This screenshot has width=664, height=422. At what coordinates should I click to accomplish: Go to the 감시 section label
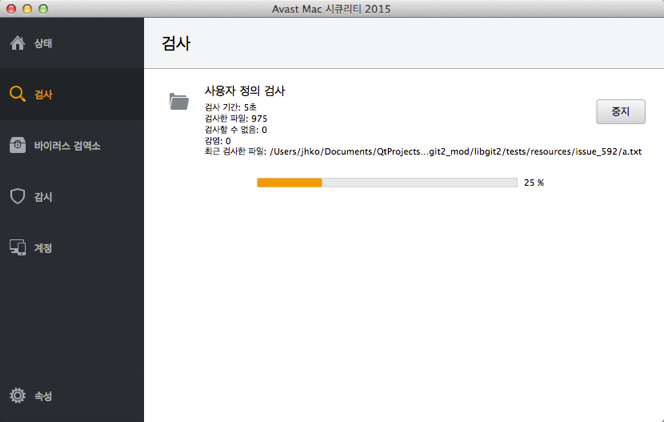pyautogui.click(x=43, y=197)
